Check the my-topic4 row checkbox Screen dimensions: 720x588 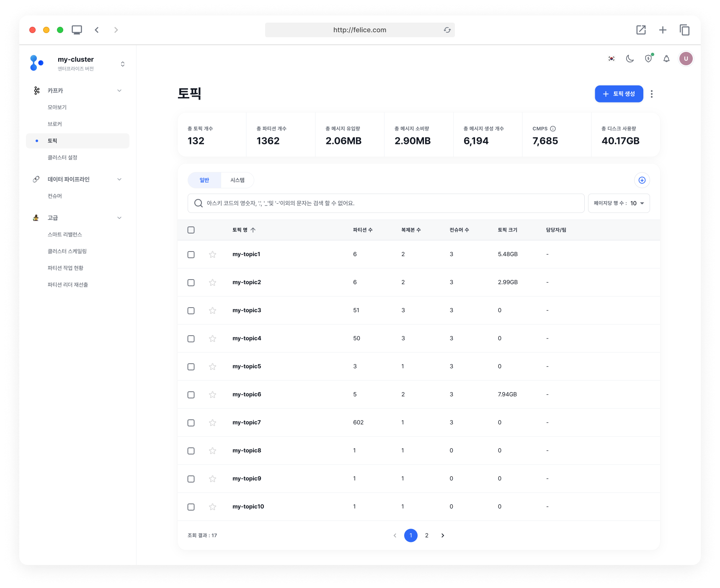(x=191, y=339)
